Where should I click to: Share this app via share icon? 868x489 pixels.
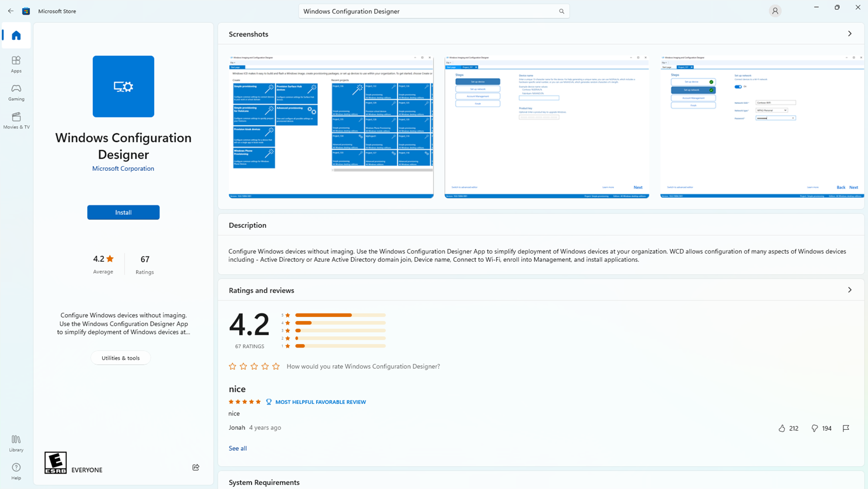196,467
